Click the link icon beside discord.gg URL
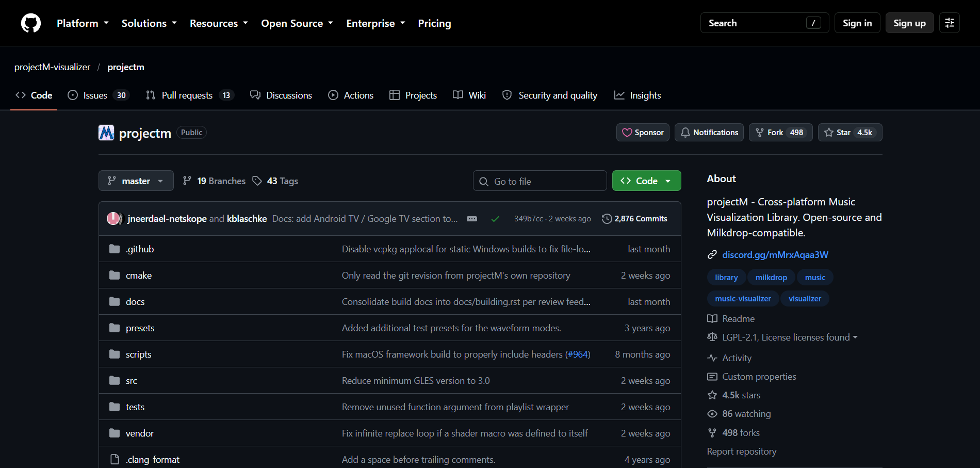Viewport: 980px width, 468px height. point(712,254)
